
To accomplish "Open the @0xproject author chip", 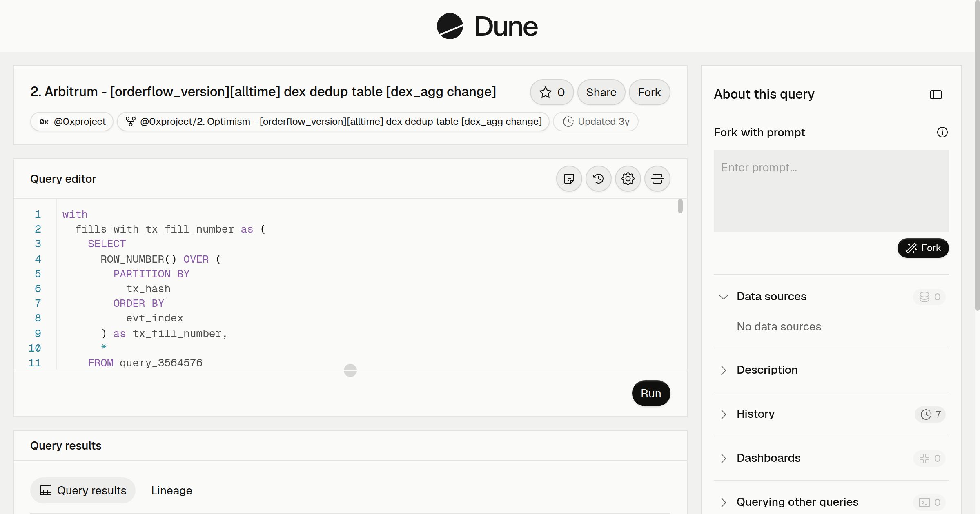I will pyautogui.click(x=72, y=122).
